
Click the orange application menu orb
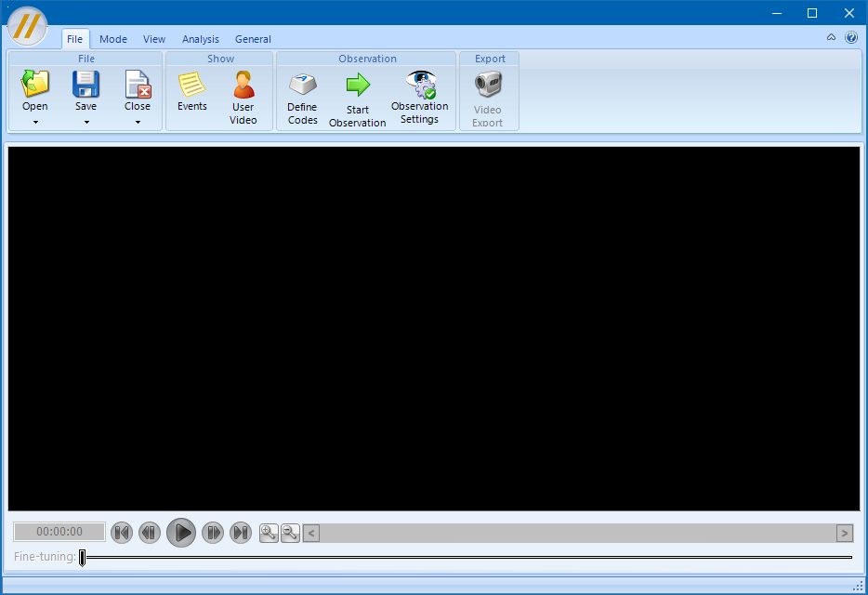(x=28, y=26)
